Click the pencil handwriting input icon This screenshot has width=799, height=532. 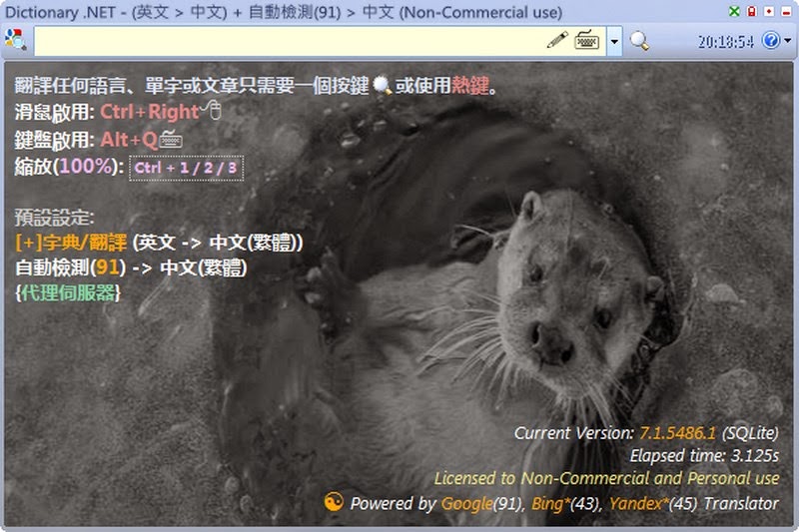(557, 40)
